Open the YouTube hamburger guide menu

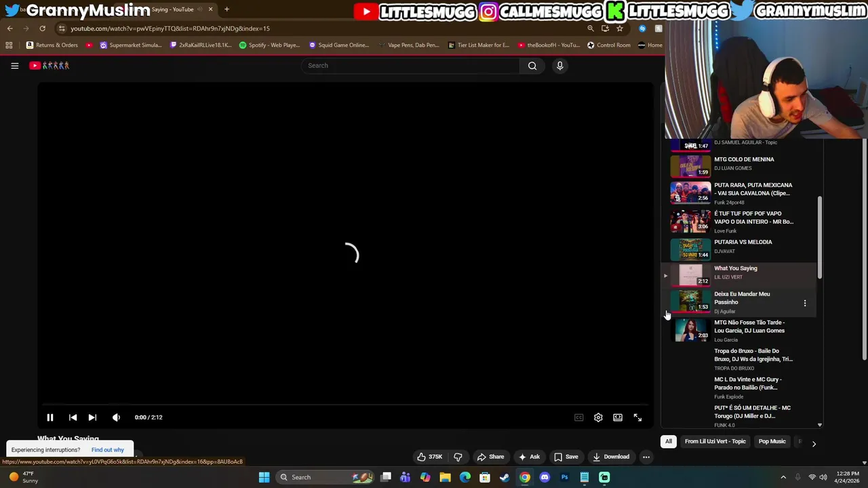click(x=14, y=66)
